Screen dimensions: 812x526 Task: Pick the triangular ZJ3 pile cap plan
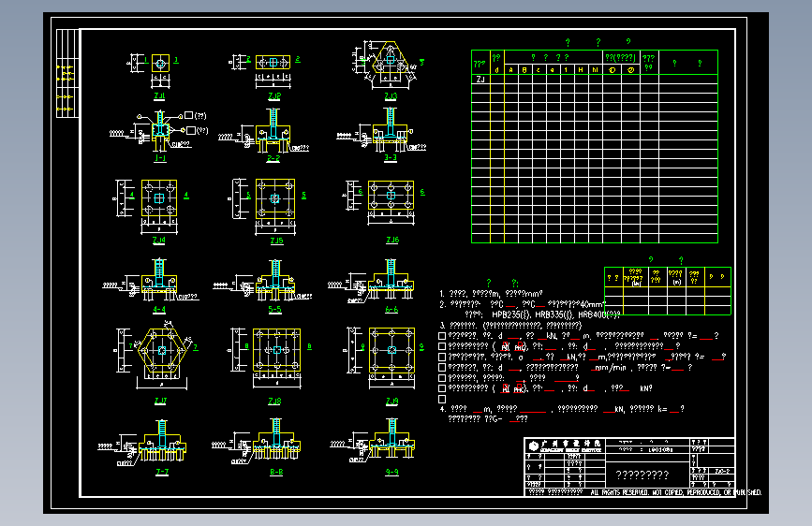coord(390,60)
